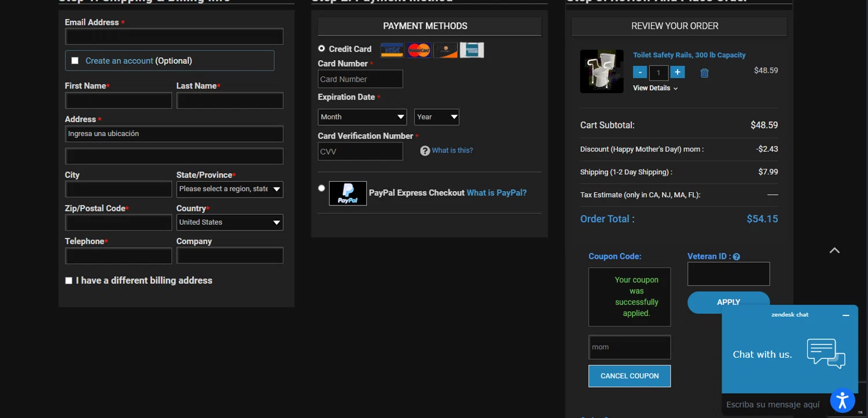
Task: Click the Toilet Safety Rails product thumbnail
Action: pyautogui.click(x=602, y=71)
